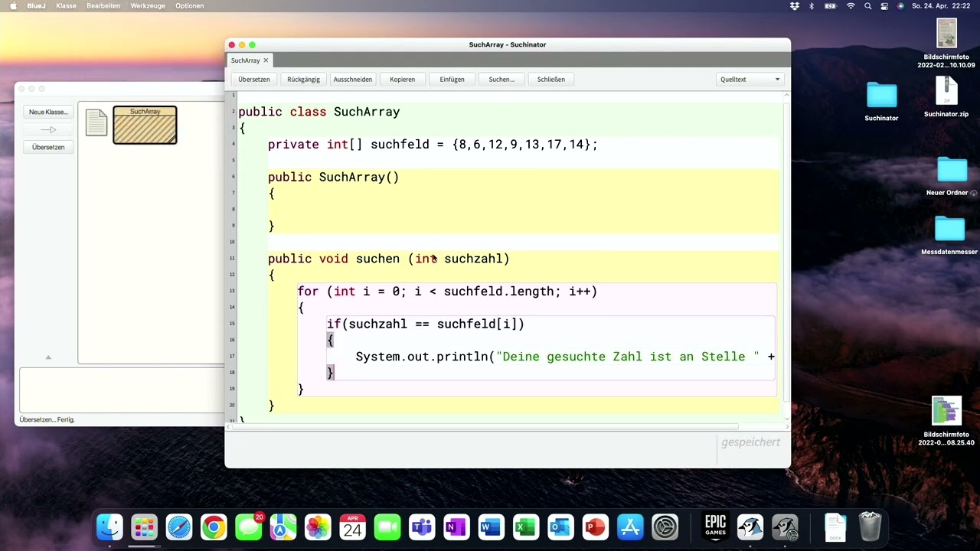Viewport: 980px width, 551px height.
Task: Click the arrow button under Neue Klasse
Action: [48, 129]
